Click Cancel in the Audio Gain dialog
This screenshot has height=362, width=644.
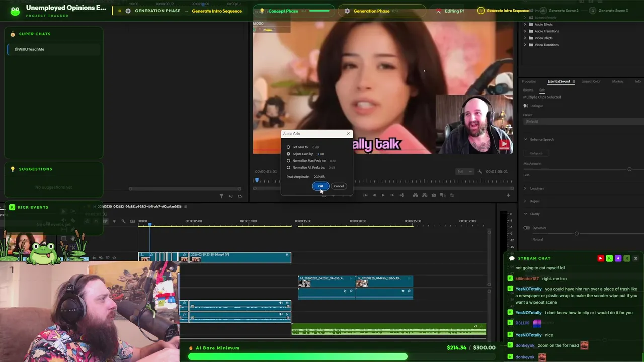click(339, 186)
